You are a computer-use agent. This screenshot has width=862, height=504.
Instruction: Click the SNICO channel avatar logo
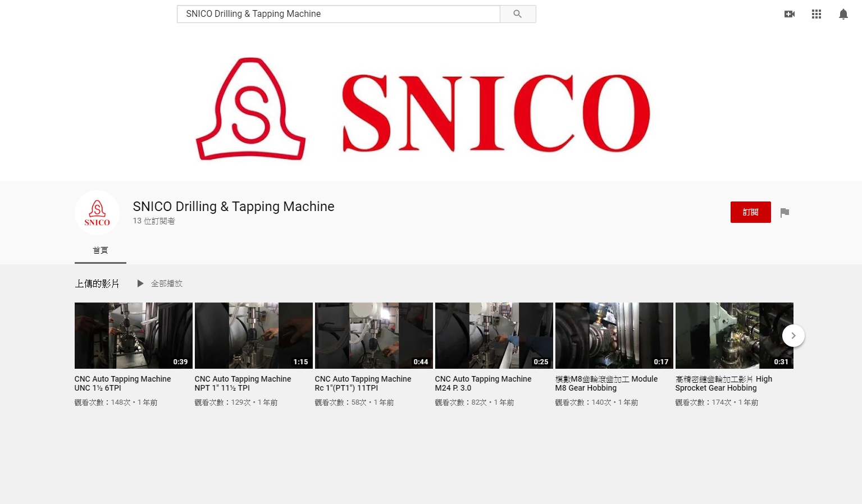pyautogui.click(x=97, y=212)
